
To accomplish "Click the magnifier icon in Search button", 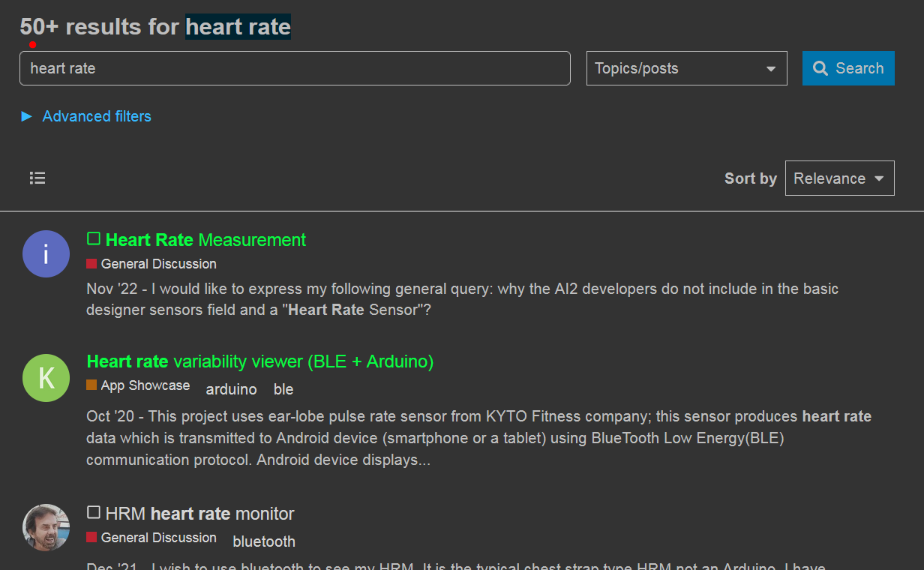I will tap(821, 68).
